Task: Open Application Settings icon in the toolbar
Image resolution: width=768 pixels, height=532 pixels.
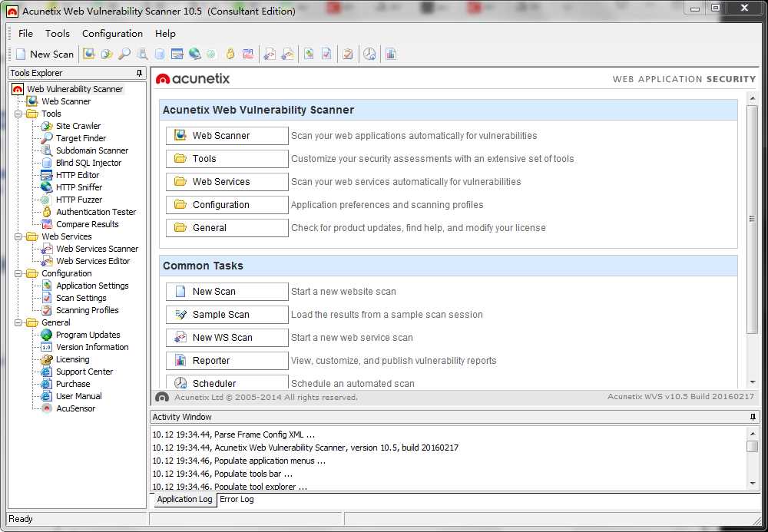Action: click(309, 54)
